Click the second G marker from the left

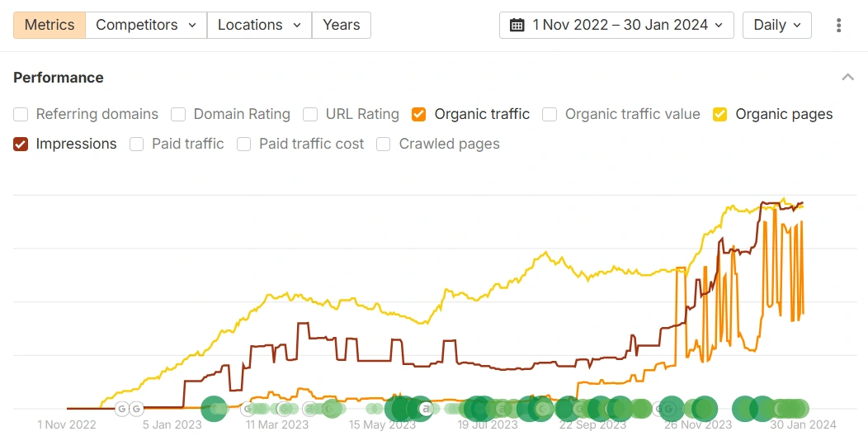coord(137,408)
